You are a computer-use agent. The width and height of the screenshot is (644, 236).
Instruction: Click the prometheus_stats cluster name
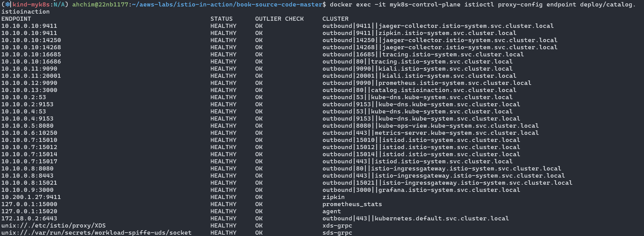tap(352, 204)
